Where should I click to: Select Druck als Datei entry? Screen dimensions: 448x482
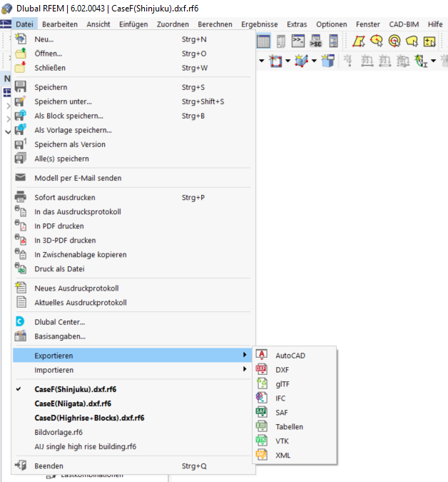click(x=59, y=268)
